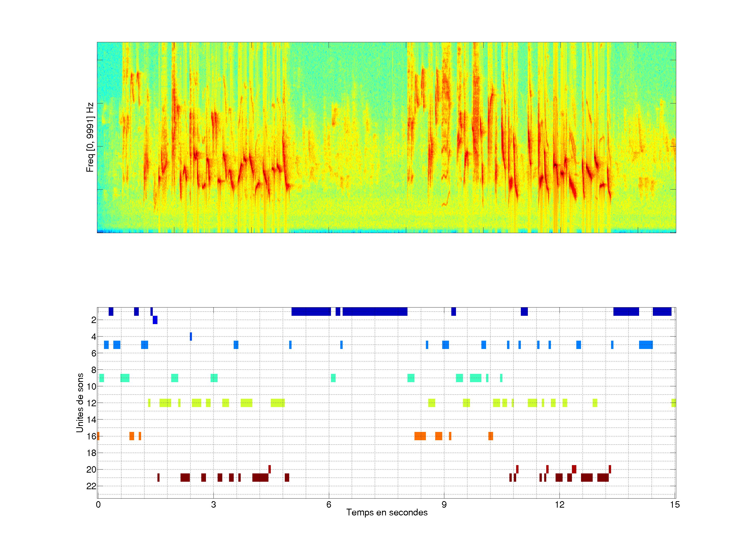The image size is (747, 560).
Task: Click the 'Unites de sons' axis label
Action: [x=80, y=403]
